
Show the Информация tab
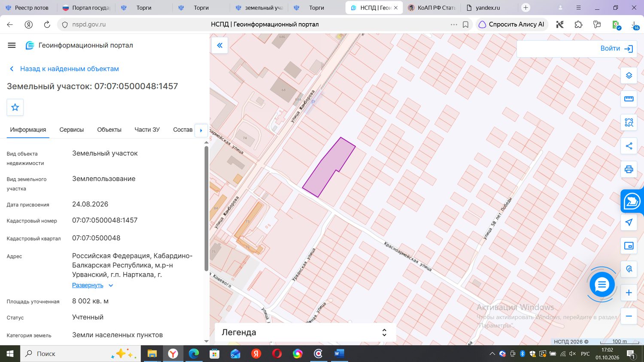[28, 130]
